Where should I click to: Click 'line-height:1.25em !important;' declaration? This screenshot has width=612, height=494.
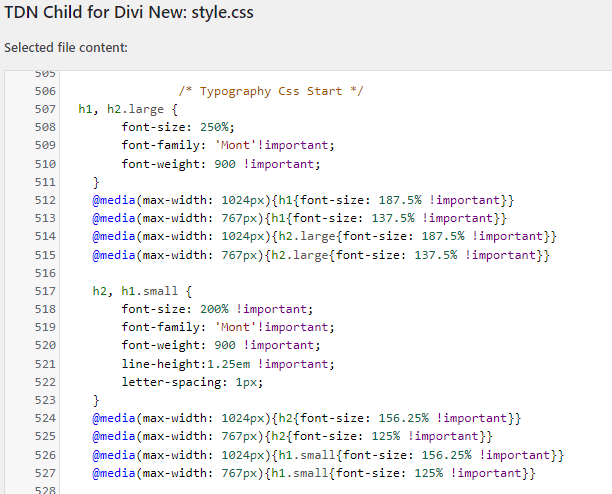pos(228,364)
